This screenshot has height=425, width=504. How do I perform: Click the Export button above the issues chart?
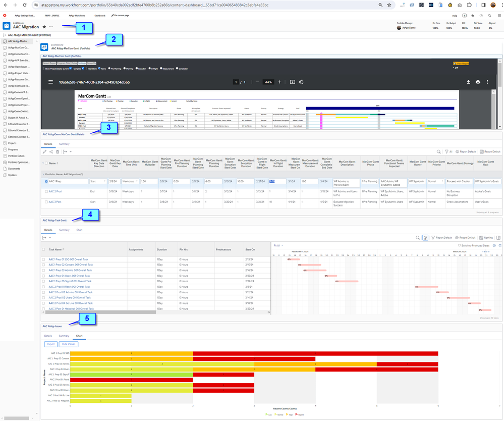(x=50, y=344)
